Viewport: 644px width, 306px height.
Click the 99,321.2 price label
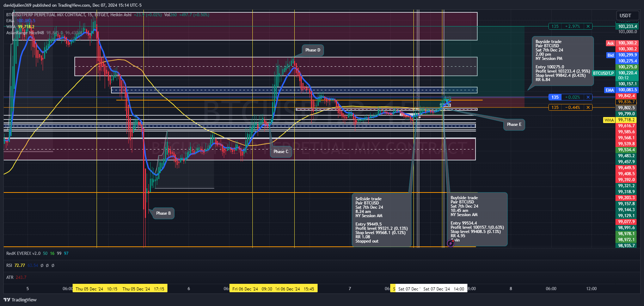tap(626, 186)
